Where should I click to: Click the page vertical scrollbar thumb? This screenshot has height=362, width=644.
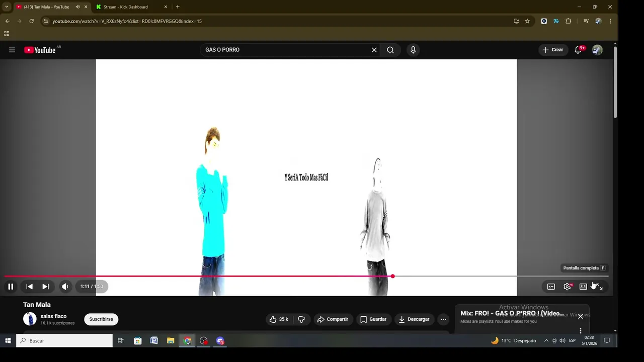[x=615, y=83]
